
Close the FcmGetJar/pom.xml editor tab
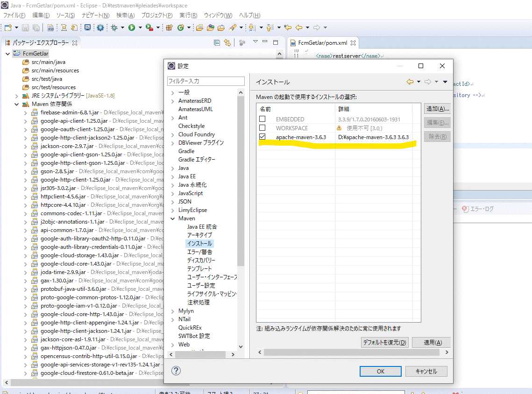click(x=353, y=43)
